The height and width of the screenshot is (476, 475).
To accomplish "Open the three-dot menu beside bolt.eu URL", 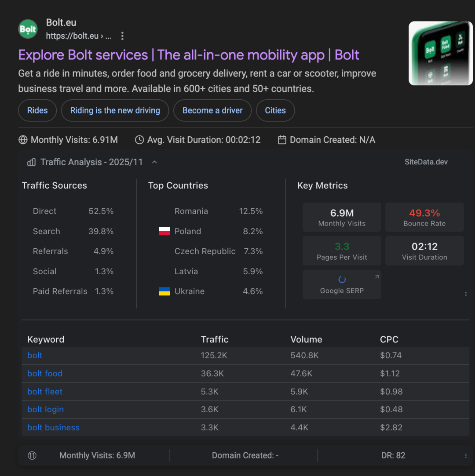I will 122,36.
